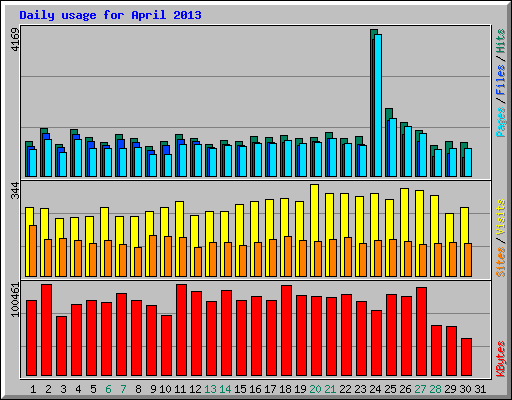Click day label 8 on the x-axis
Image resolution: width=512 pixels, height=400 pixels.
pos(138,389)
